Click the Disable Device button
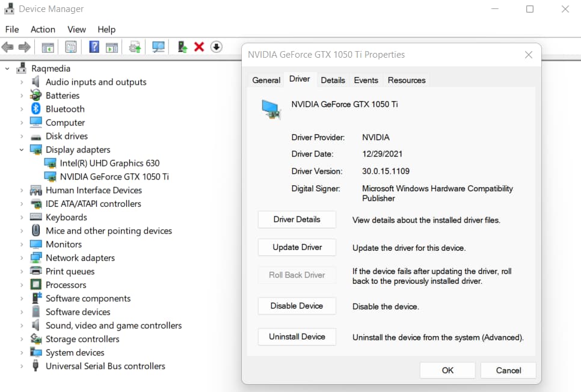Image resolution: width=581 pixels, height=392 pixels. pos(297,306)
